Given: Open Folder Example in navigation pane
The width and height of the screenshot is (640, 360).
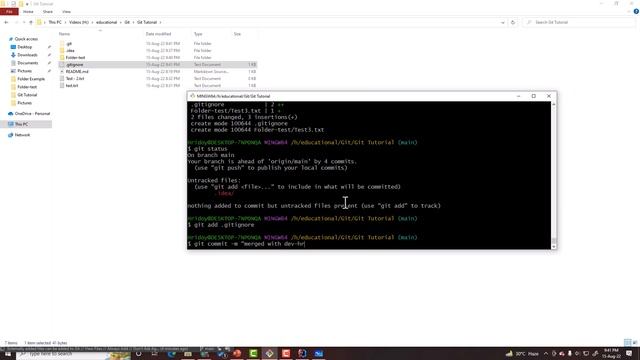Looking at the screenshot, I should pos(31,79).
